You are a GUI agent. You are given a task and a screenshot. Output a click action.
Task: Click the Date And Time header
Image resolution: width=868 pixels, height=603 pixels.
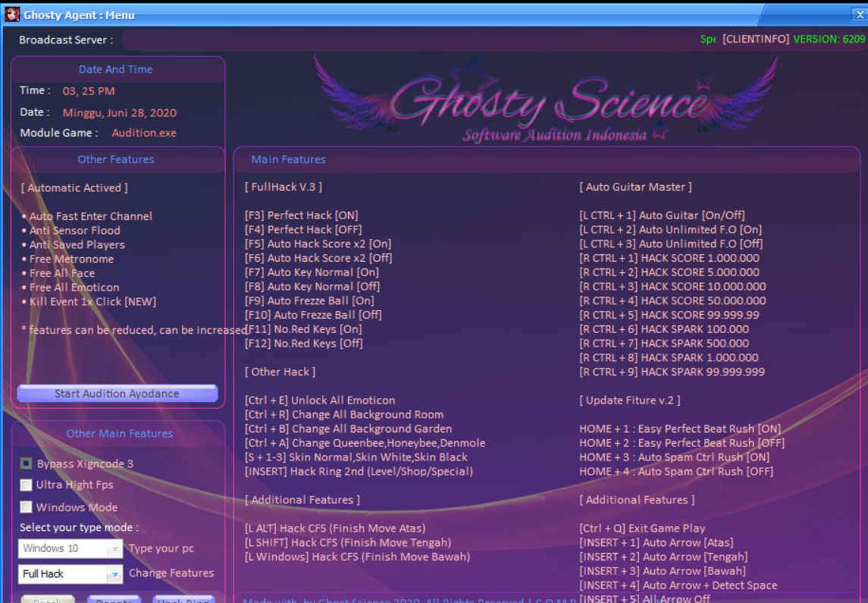point(115,69)
